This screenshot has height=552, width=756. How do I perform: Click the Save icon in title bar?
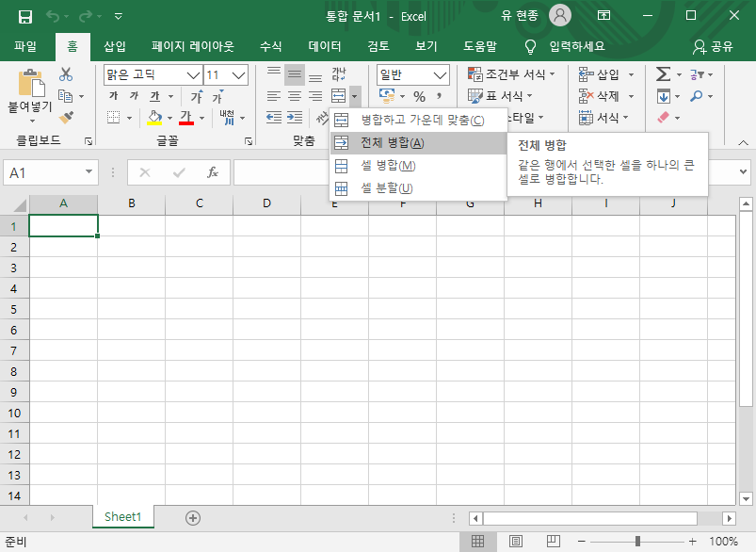click(25, 17)
